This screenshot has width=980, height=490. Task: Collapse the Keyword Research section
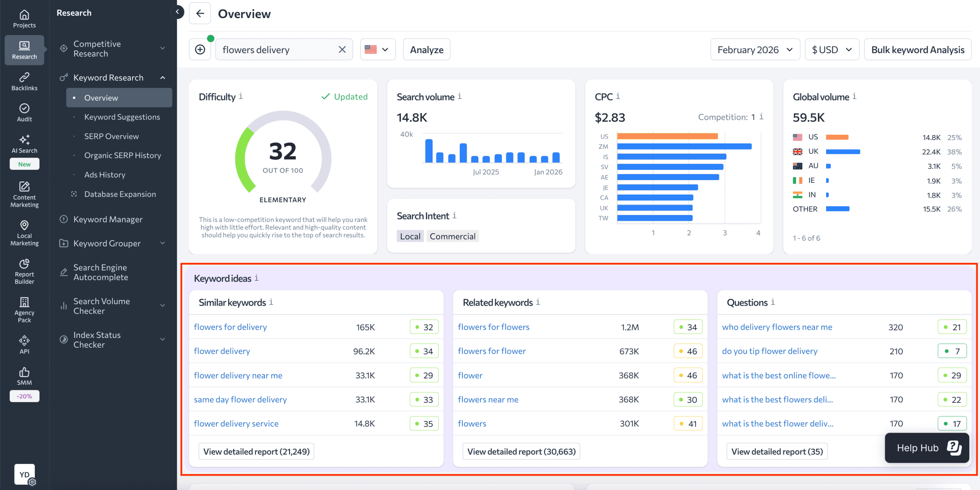coord(163,78)
